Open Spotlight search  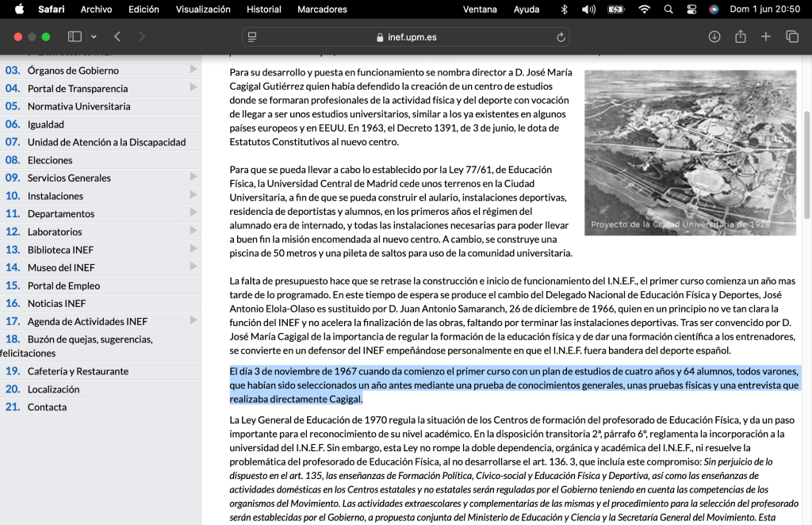click(668, 9)
